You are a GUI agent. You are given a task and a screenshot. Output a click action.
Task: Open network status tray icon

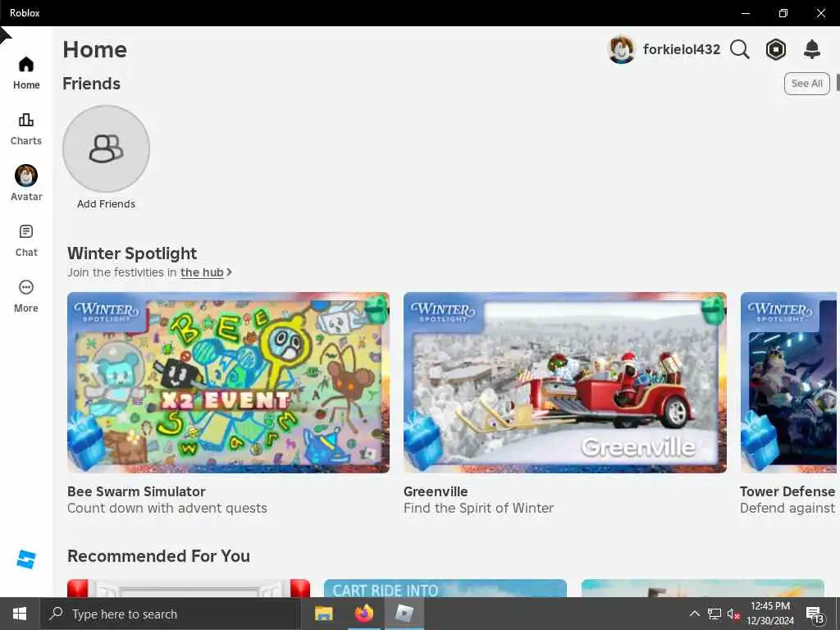coord(714,614)
